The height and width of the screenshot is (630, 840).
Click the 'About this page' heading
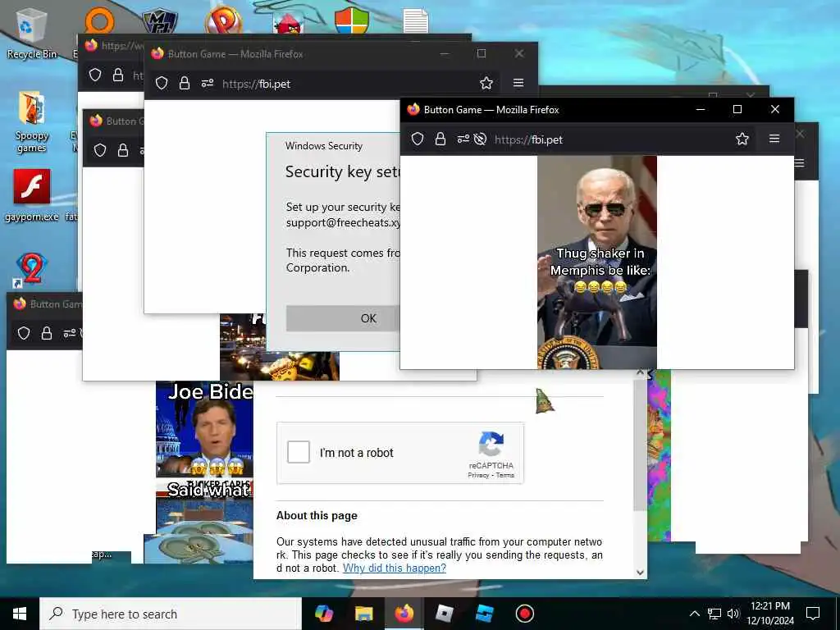coord(317,515)
